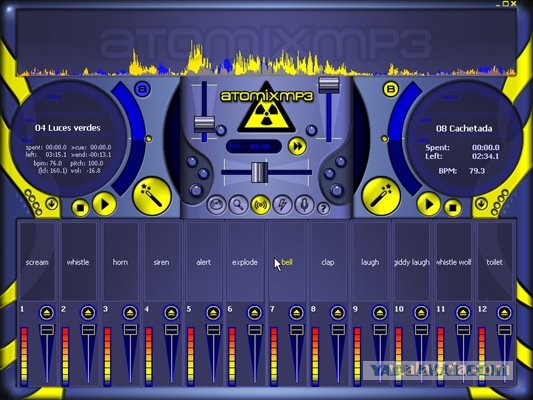Click the crossfader handle
The height and width of the screenshot is (400, 533).
[260, 172]
